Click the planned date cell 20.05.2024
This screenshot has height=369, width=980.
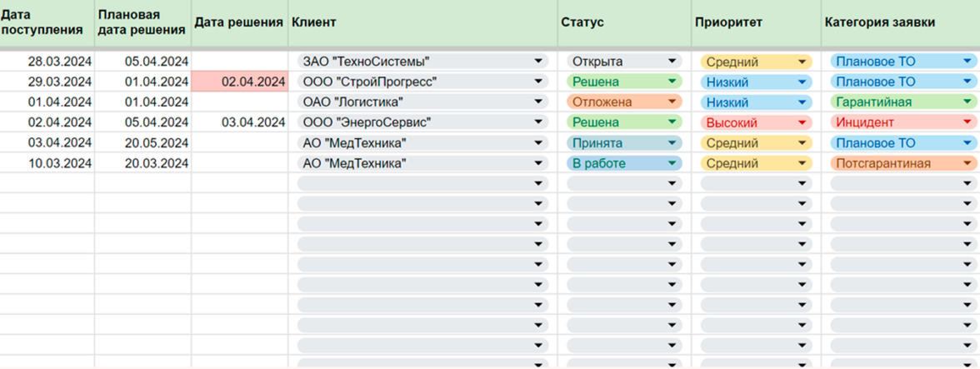[x=143, y=143]
